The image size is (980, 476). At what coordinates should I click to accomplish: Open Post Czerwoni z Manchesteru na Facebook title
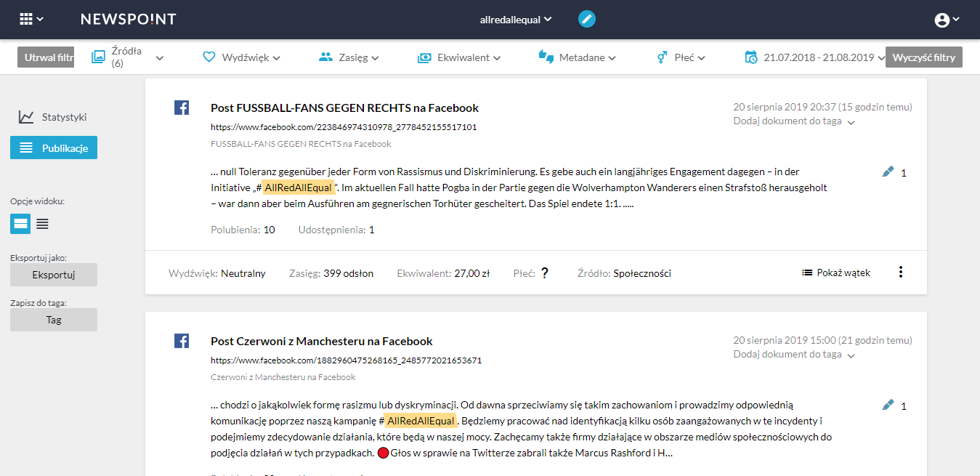321,341
